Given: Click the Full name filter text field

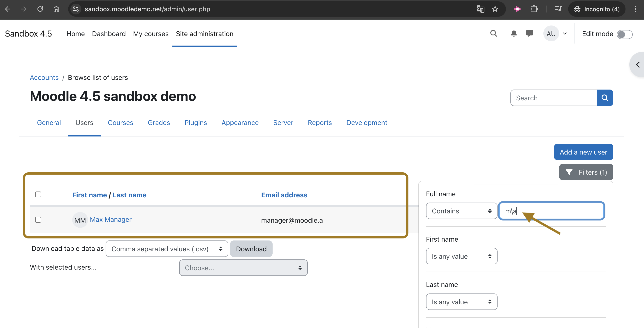Looking at the screenshot, I should (x=551, y=211).
